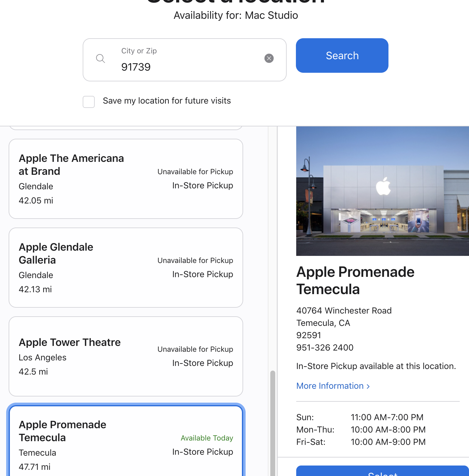This screenshot has width=469, height=476.
Task: Select Apple The Americana at Brand store
Action: 126,179
